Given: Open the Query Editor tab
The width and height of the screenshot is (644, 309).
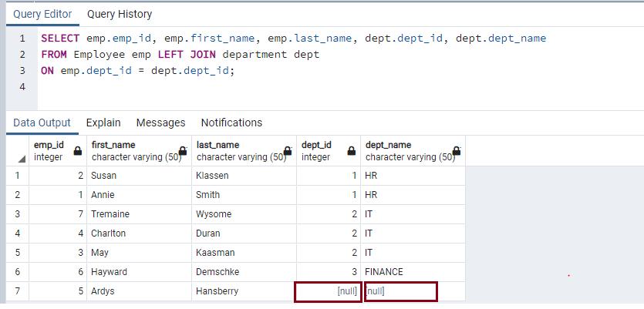Looking at the screenshot, I should [42, 14].
